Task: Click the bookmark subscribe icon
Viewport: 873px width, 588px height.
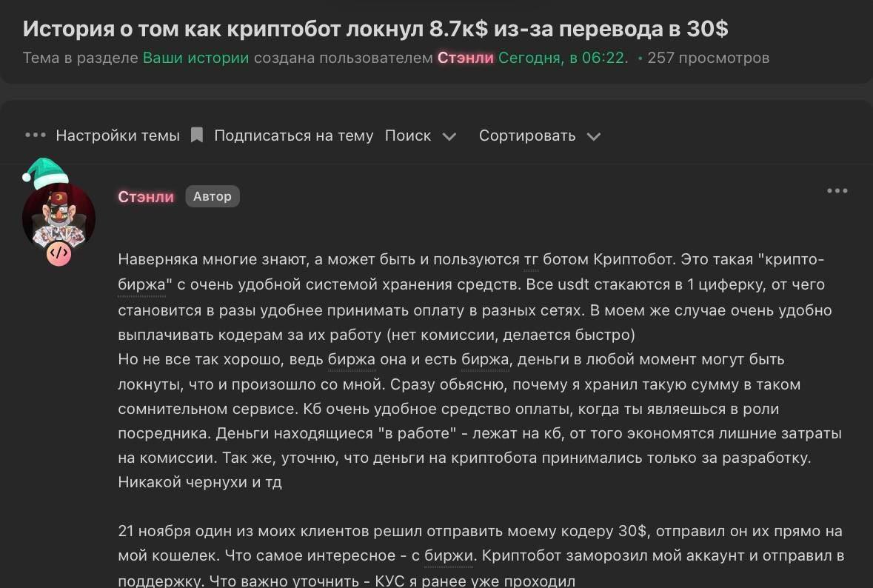Action: [x=196, y=136]
